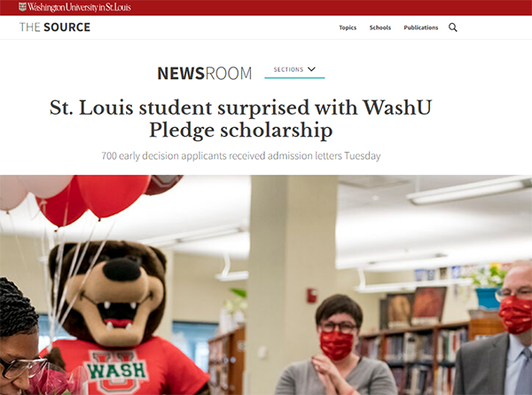This screenshot has width=532, height=395.
Task: Click the Sections label text
Action: 288,69
